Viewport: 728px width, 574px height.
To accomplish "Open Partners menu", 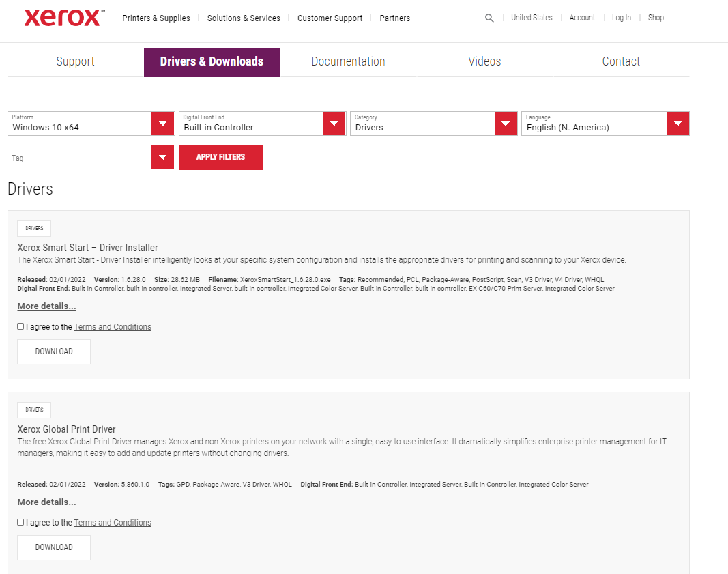I will pos(394,18).
